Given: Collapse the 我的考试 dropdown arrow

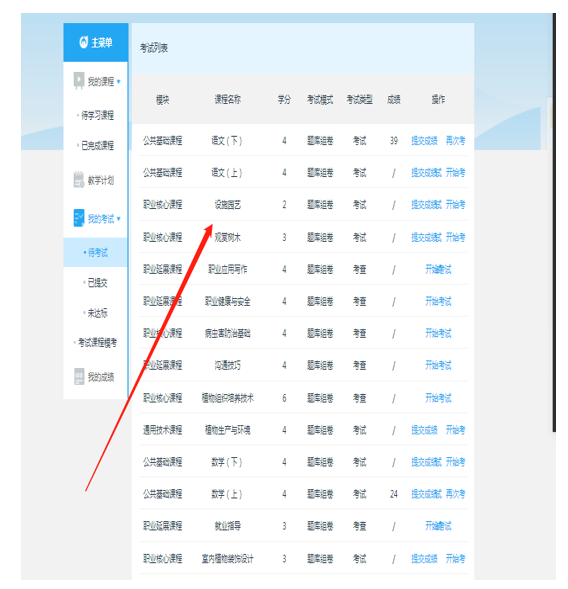Looking at the screenshot, I should pos(119,219).
